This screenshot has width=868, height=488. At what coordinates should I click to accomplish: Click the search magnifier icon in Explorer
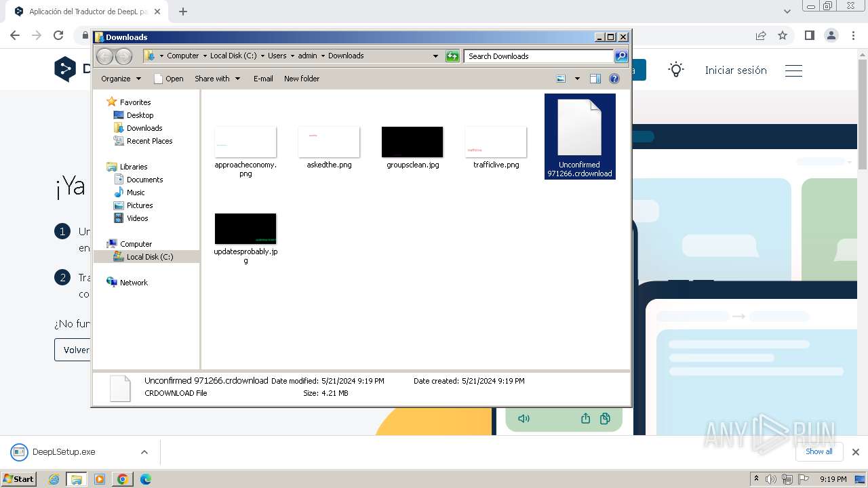(x=620, y=56)
